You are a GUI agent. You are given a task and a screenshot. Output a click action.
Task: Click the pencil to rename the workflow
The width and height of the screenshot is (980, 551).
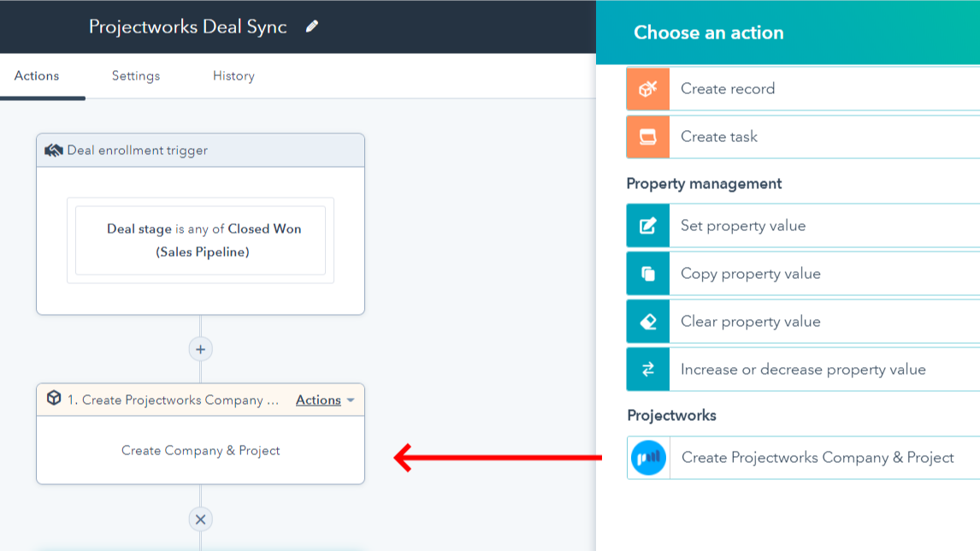311,27
